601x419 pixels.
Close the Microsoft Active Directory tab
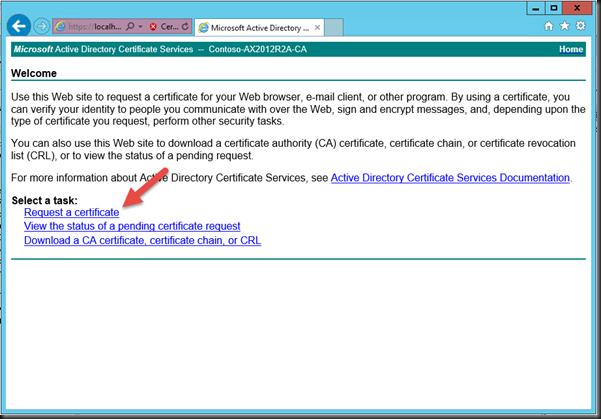tap(317, 28)
